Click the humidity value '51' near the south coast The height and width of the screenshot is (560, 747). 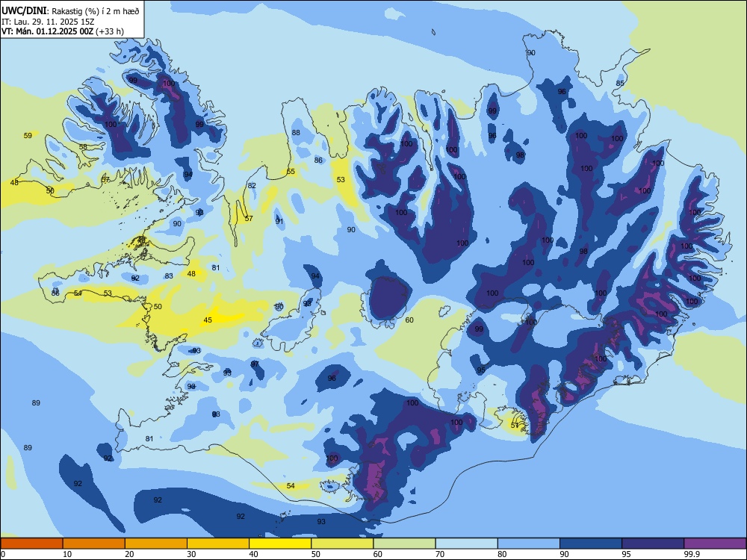click(515, 426)
